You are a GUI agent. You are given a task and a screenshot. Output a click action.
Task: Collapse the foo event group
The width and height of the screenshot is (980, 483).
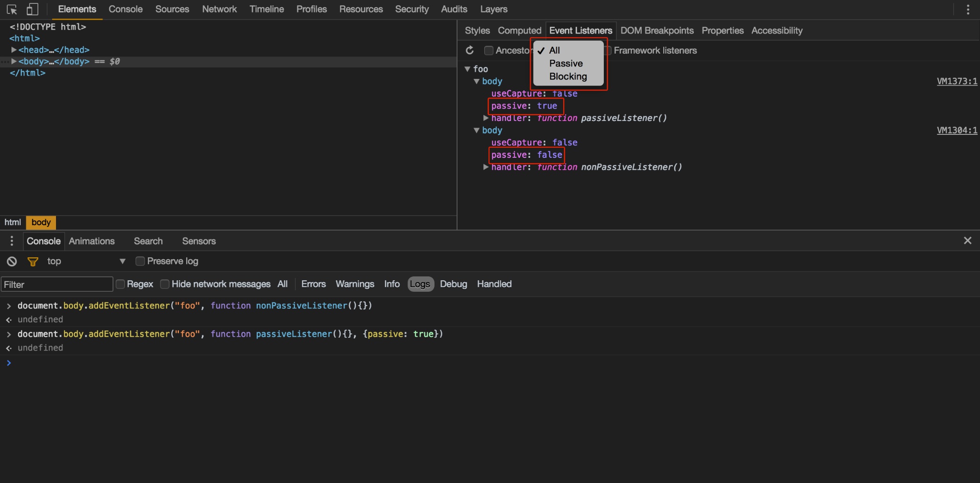point(468,69)
